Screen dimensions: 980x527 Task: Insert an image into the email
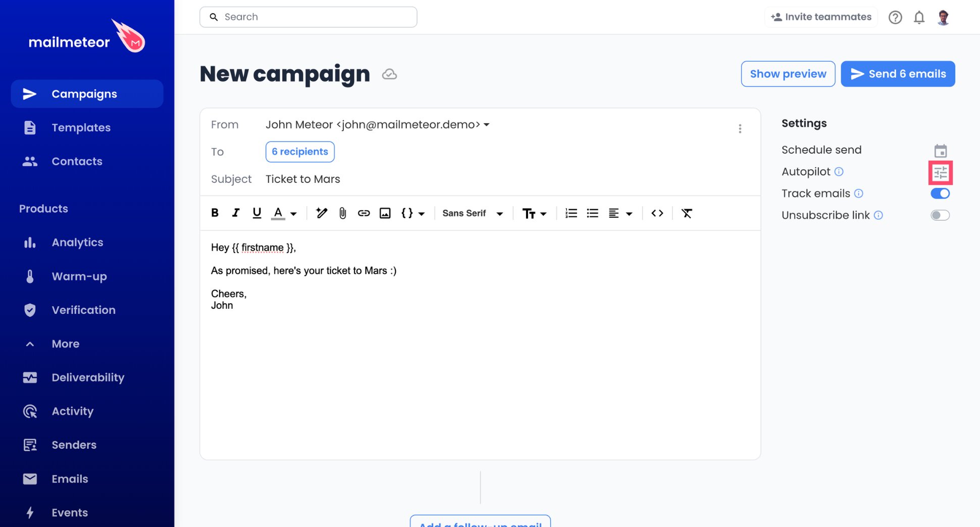[x=385, y=213]
